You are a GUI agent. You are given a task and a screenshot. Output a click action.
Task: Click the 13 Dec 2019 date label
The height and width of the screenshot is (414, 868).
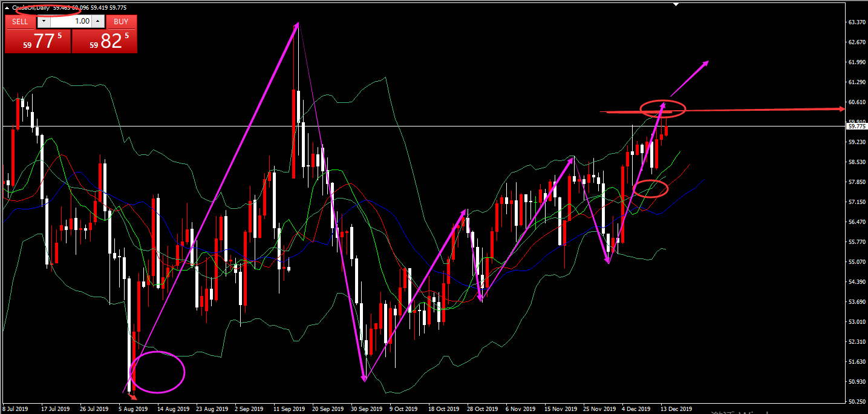click(x=676, y=409)
